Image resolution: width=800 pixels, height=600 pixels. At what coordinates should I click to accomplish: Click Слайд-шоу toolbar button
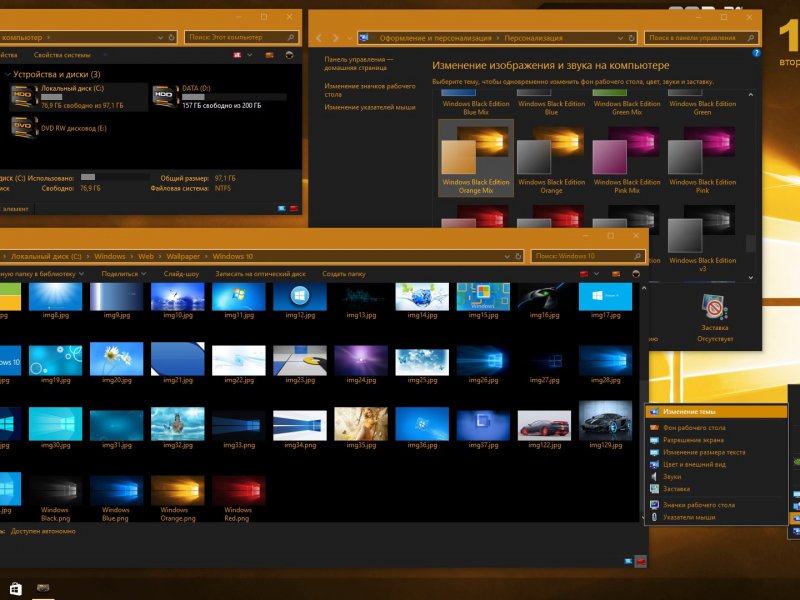[x=181, y=274]
